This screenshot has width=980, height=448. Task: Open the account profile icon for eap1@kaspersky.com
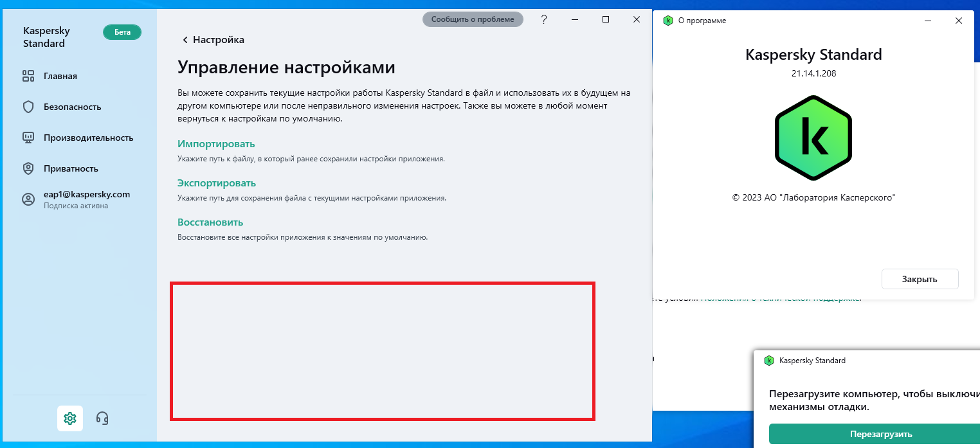point(28,199)
